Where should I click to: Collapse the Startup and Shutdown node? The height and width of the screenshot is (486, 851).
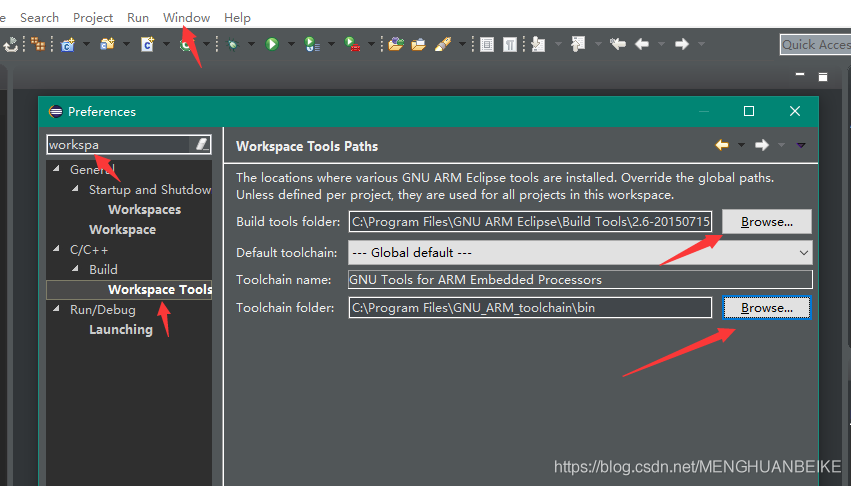click(75, 189)
